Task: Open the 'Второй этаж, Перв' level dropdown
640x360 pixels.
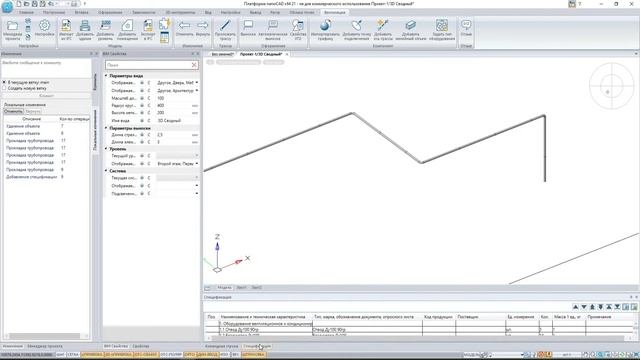Action: coord(197,164)
